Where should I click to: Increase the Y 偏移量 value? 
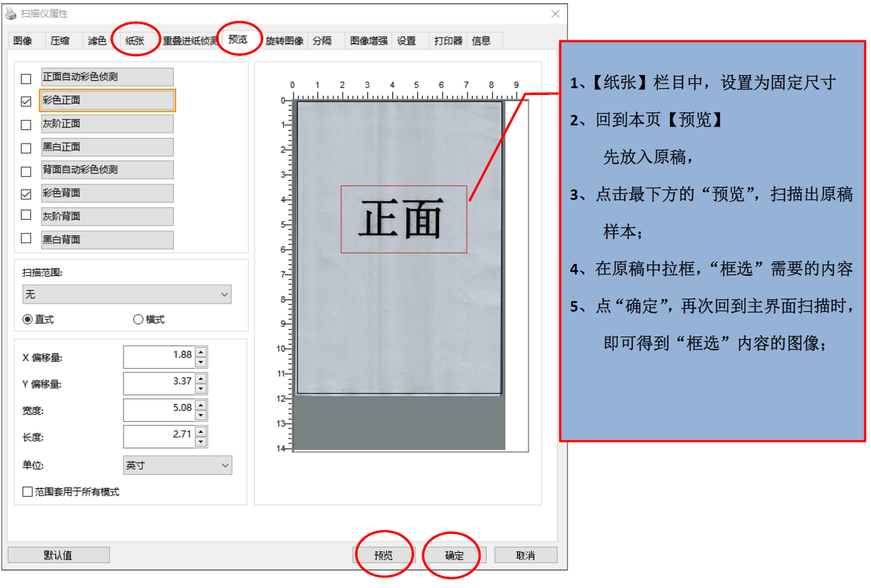tap(201, 379)
